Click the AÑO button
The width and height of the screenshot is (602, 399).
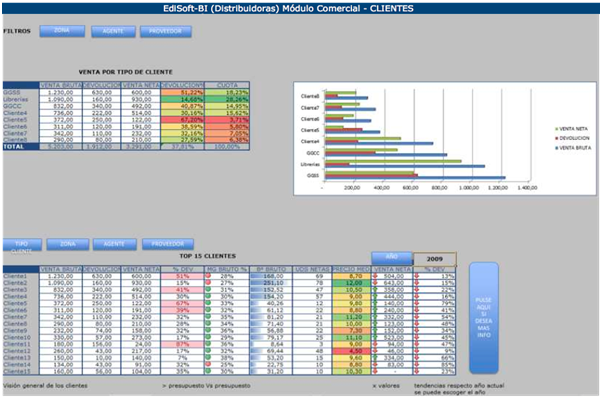[392, 258]
